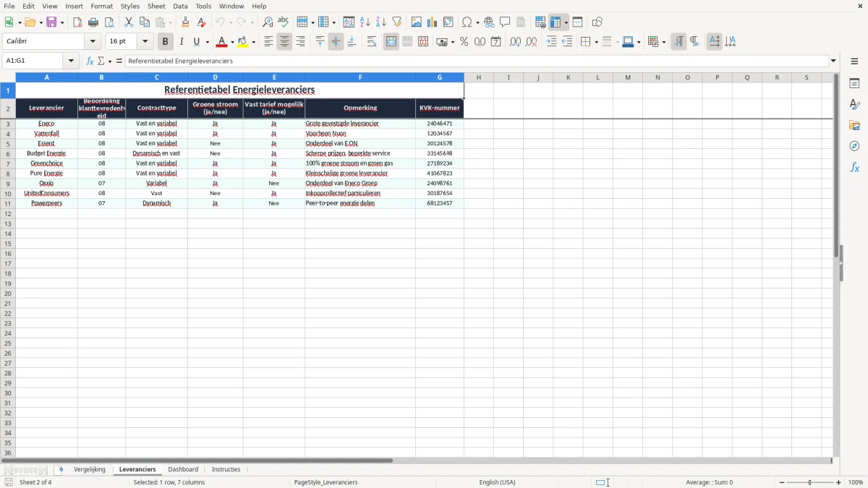Screen dimensions: 868x488
Task: Expand the formula bar arrow
Action: (x=833, y=61)
